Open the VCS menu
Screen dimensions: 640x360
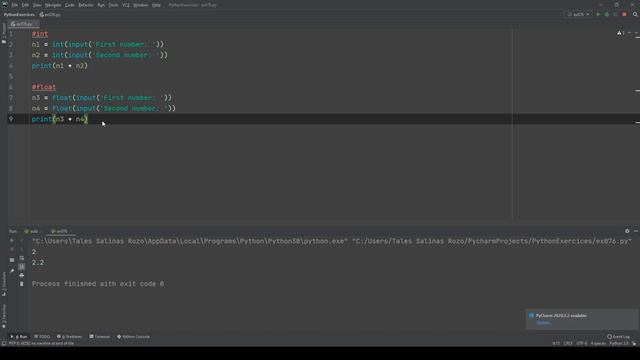126,5
